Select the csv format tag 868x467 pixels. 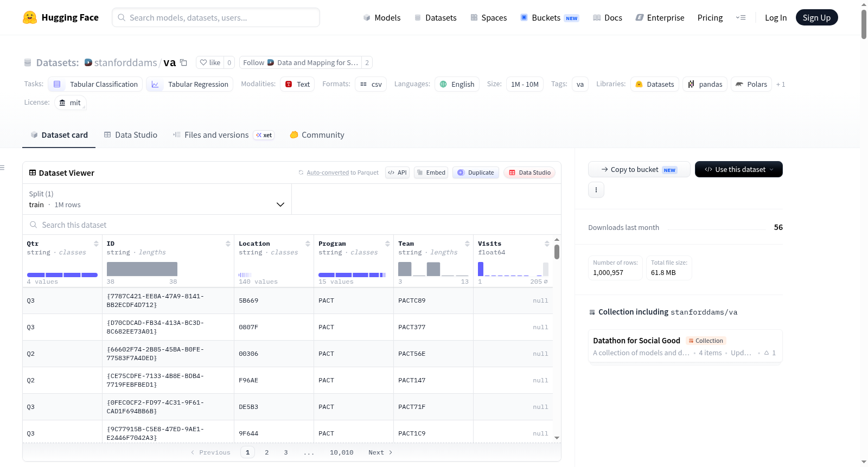point(371,84)
